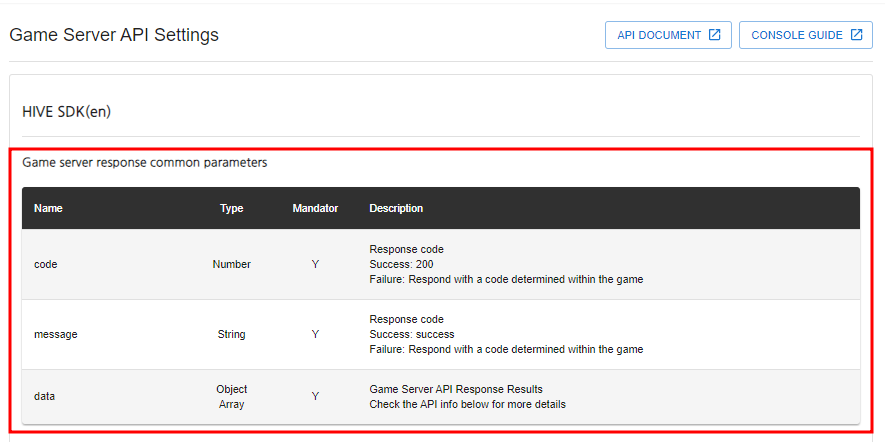
Task: Click 'Check the API info below' text
Action: [425, 404]
